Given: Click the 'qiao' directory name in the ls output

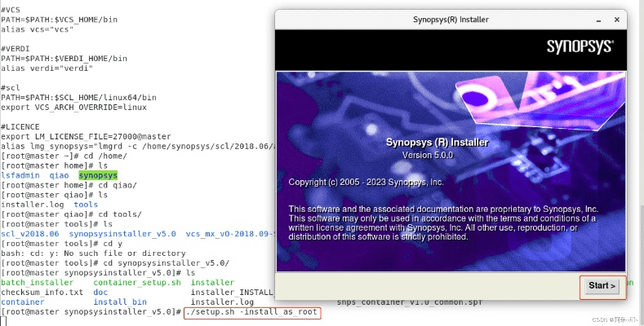Looking at the screenshot, I should (59, 175).
